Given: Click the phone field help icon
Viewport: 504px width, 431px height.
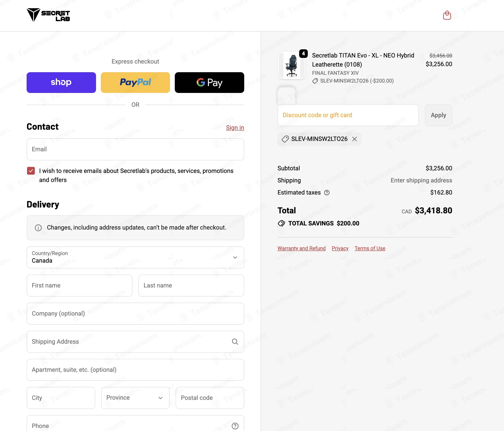Looking at the screenshot, I should tap(235, 426).
